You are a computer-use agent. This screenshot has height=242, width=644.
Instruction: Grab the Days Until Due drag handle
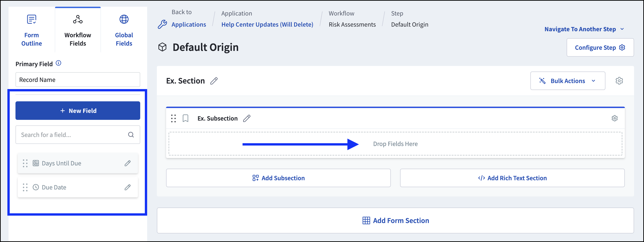[25, 163]
